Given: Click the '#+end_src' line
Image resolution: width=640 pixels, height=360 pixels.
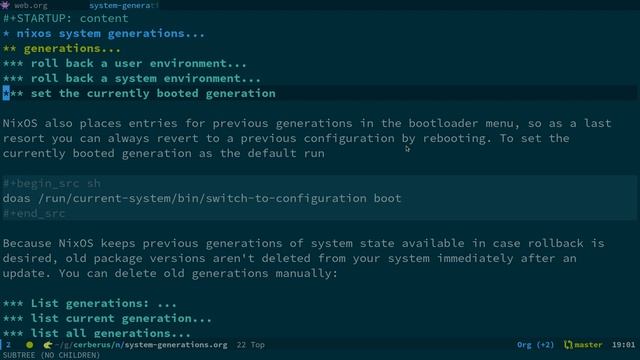Looking at the screenshot, I should 34,213.
